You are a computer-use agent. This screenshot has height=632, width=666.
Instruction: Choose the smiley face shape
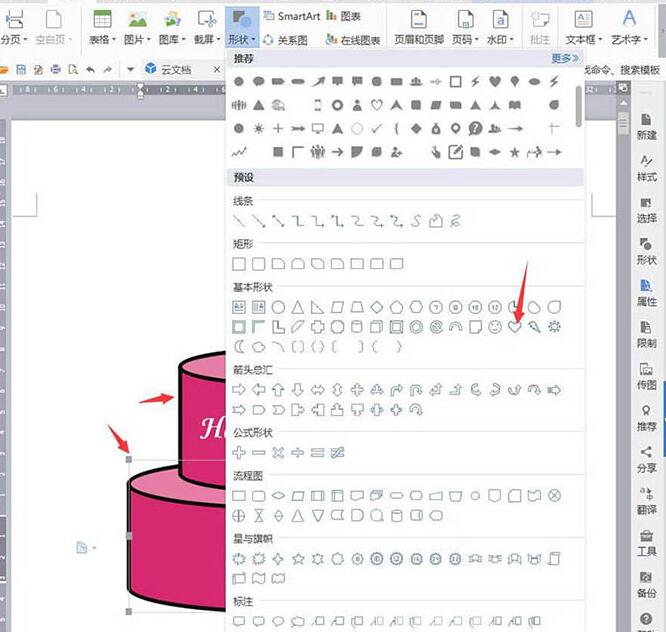point(495,327)
